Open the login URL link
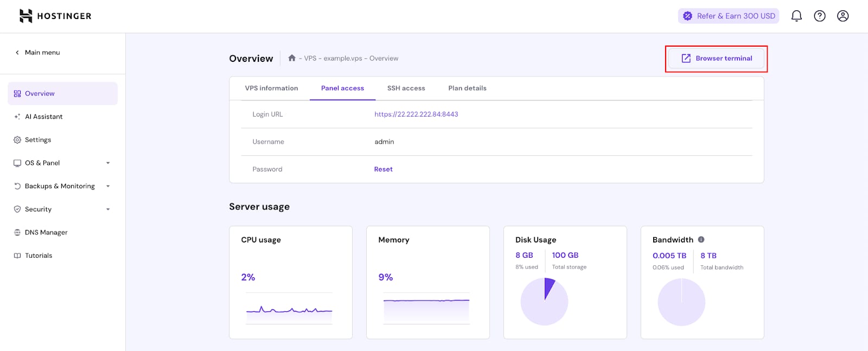This screenshot has height=351, width=868. coord(416,114)
